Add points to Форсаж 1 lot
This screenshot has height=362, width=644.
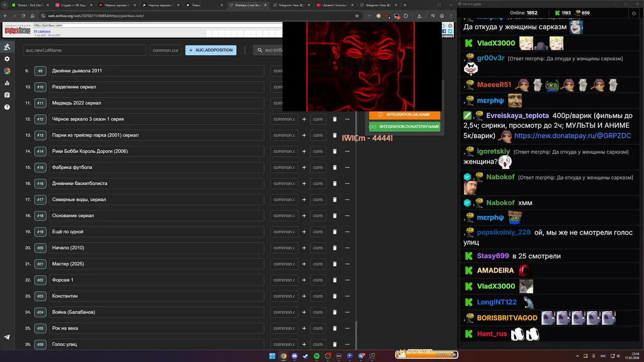[304, 280]
